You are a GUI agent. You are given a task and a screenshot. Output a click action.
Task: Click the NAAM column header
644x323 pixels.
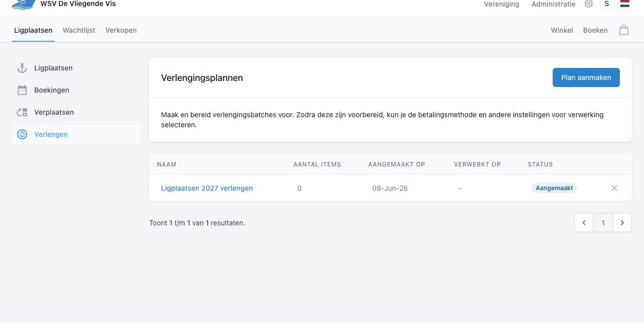pos(167,165)
